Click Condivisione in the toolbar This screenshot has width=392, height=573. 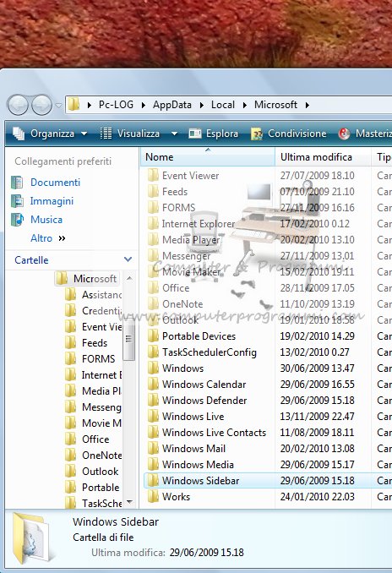pyautogui.click(x=289, y=134)
